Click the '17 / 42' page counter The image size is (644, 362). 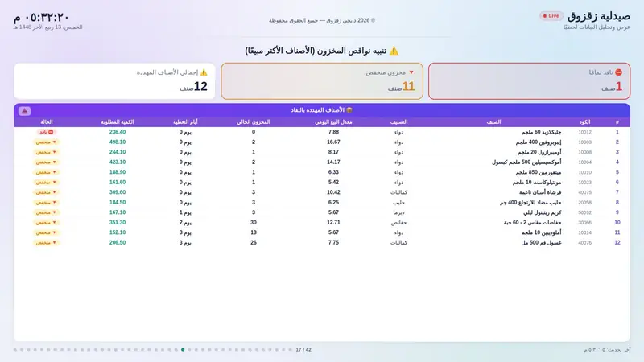pyautogui.click(x=303, y=350)
